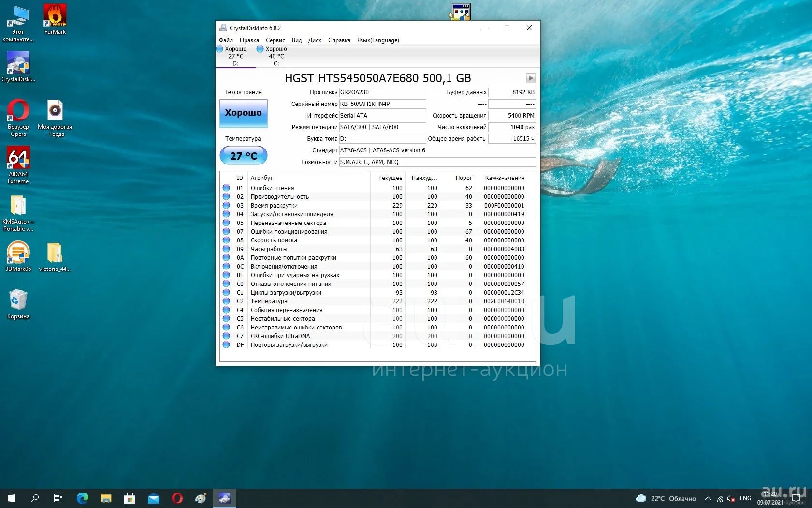Click the Хорошо health status button
Screen dimensions: 812x508
[x=243, y=113]
